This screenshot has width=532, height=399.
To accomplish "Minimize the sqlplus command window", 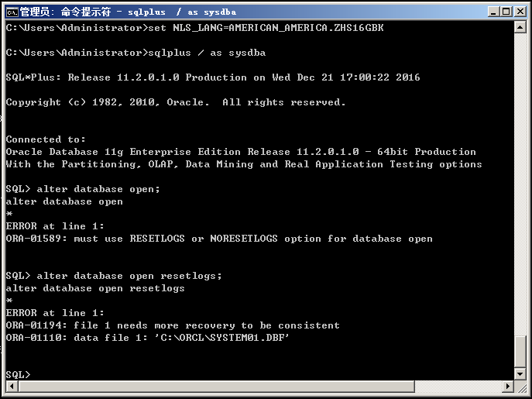I will [492, 12].
